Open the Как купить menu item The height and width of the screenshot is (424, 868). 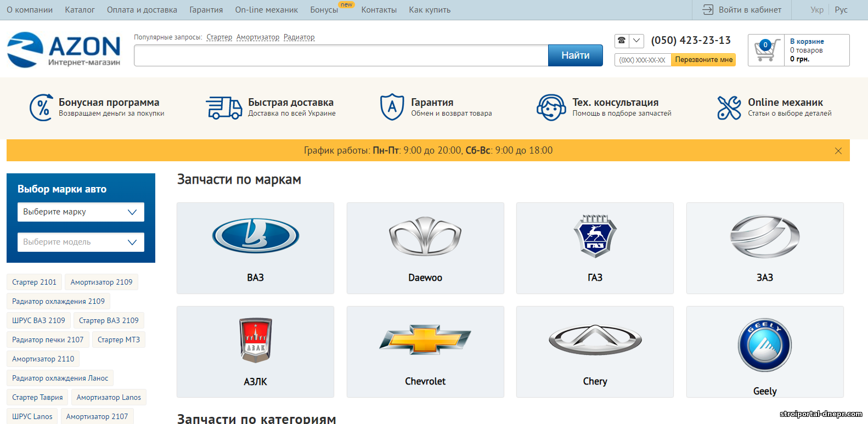click(430, 10)
